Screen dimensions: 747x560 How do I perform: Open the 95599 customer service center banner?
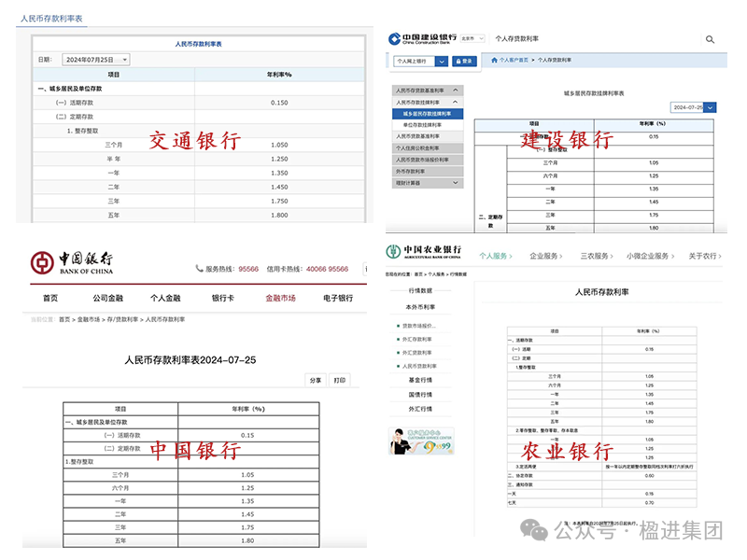[x=421, y=441]
